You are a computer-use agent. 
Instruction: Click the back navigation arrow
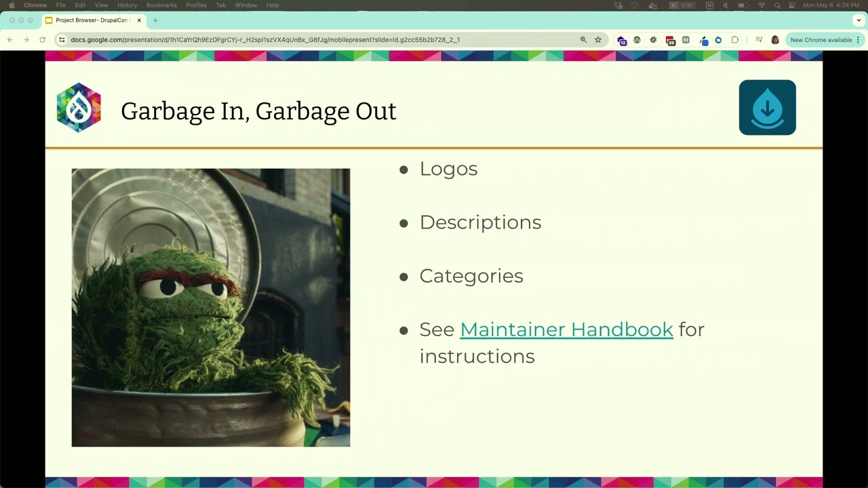pos(10,40)
